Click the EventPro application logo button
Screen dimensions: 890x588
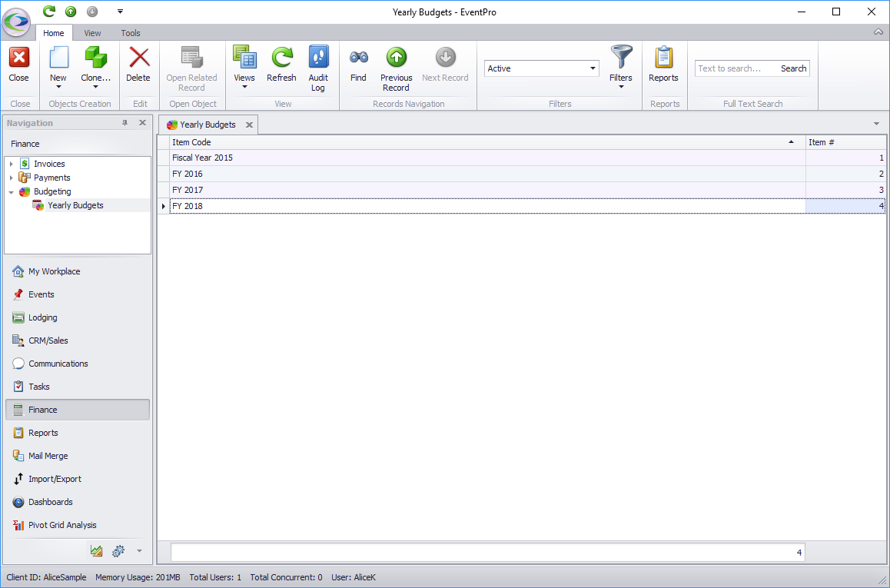(x=16, y=22)
